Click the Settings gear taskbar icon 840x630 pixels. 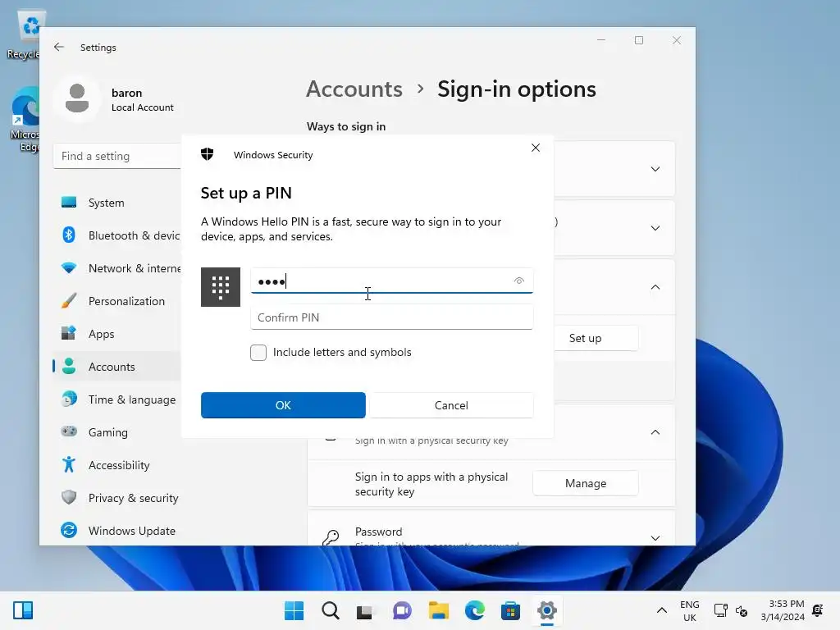(547, 610)
